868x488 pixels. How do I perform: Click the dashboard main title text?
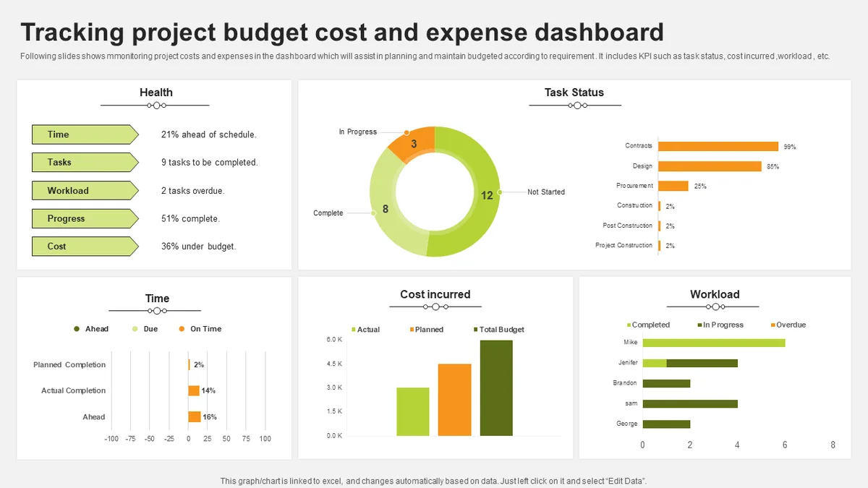point(342,33)
